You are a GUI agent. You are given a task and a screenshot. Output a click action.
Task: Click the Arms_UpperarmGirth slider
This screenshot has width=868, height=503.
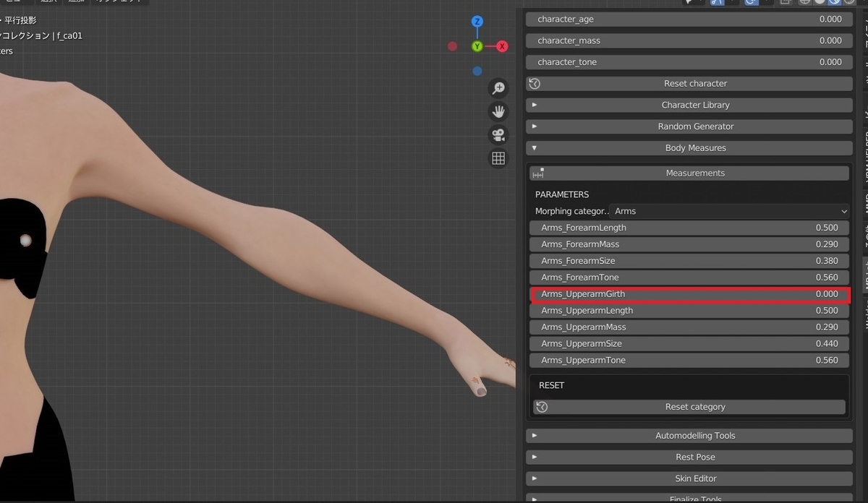(689, 294)
